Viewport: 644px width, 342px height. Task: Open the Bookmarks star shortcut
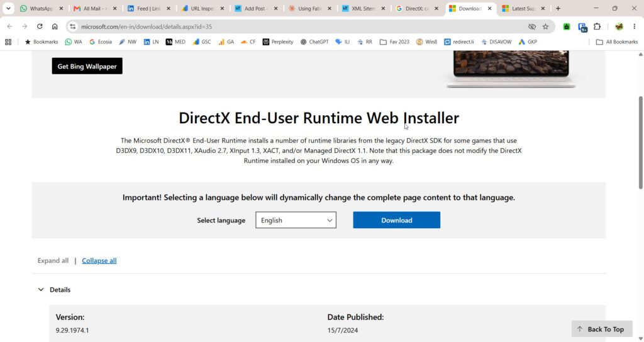(42, 42)
